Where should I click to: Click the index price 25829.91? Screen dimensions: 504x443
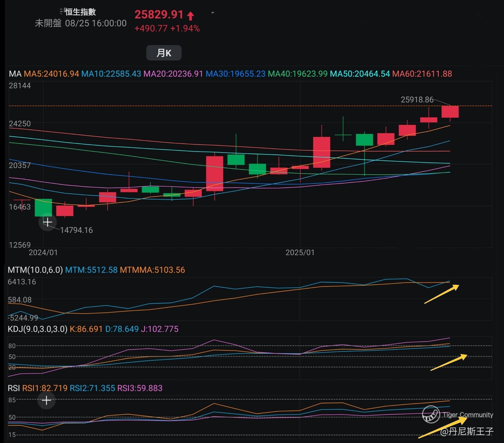(159, 14)
